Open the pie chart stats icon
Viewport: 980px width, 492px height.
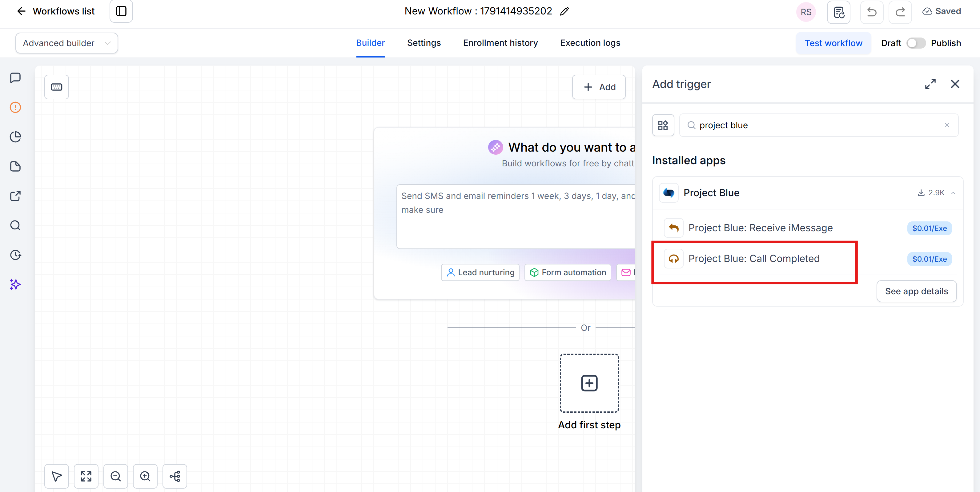pyautogui.click(x=15, y=137)
